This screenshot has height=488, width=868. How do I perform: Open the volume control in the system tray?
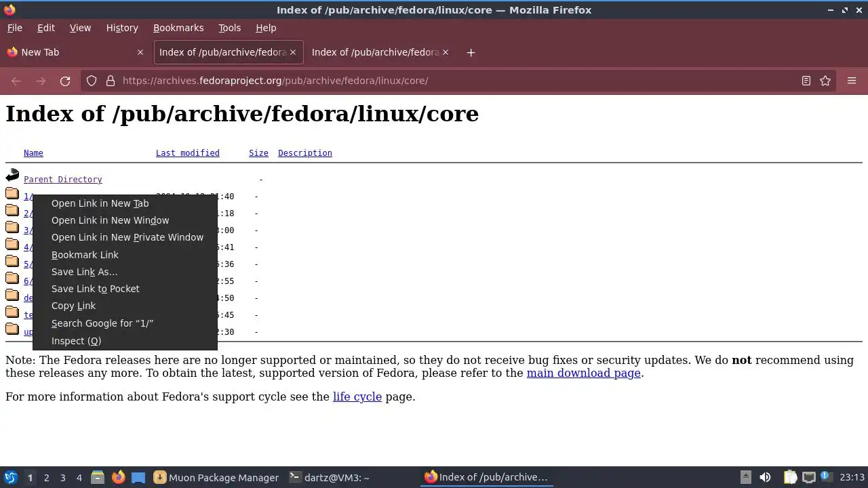point(766,477)
